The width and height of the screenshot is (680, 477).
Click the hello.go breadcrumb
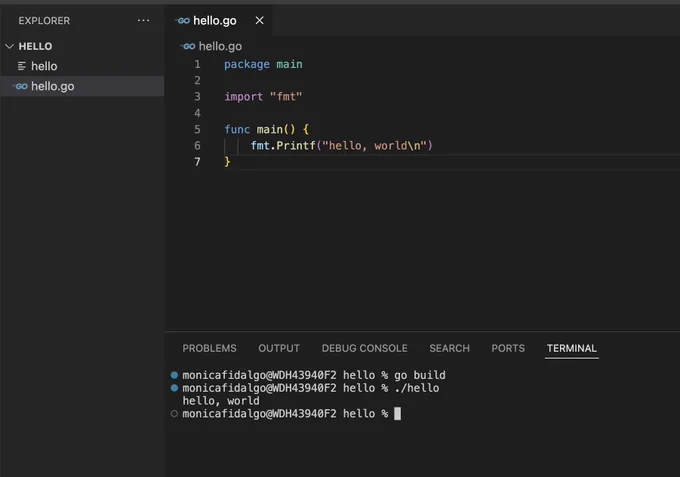(x=220, y=46)
